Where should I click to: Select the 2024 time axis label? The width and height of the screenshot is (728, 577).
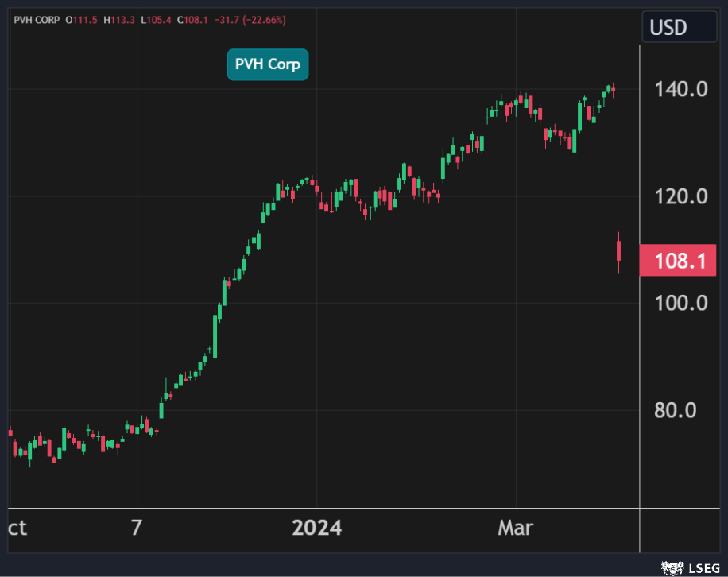[316, 528]
